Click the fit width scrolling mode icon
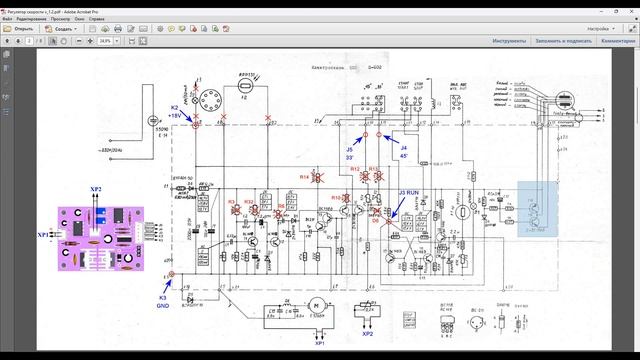This screenshot has width=640, height=360. pyautogui.click(x=132, y=41)
